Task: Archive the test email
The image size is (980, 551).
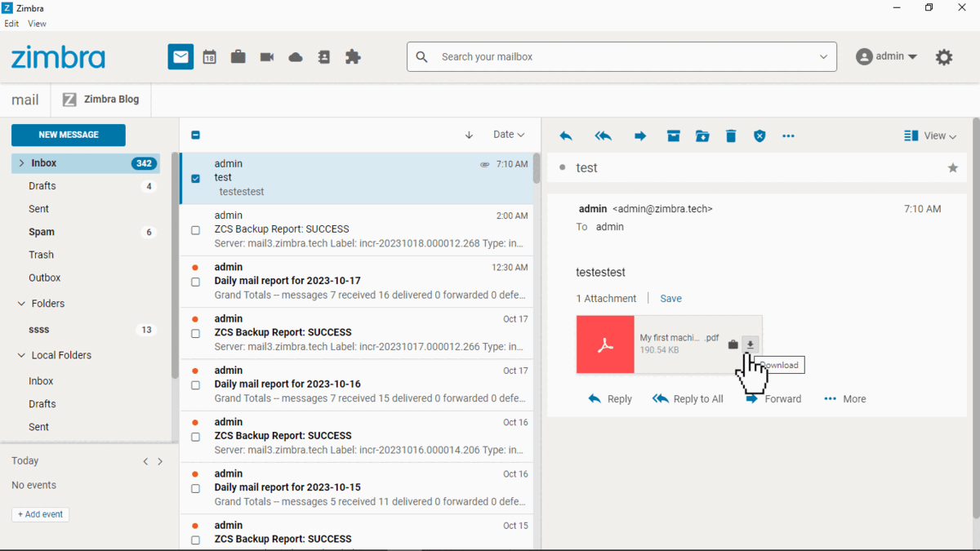Action: tap(674, 136)
